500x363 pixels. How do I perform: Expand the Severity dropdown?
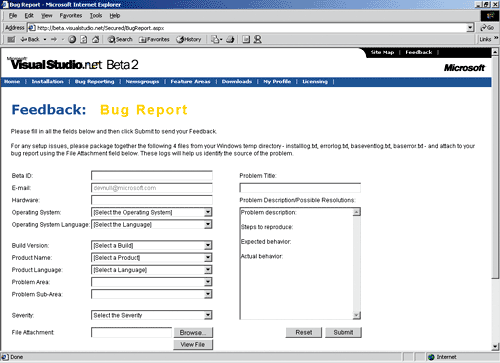tap(152, 315)
